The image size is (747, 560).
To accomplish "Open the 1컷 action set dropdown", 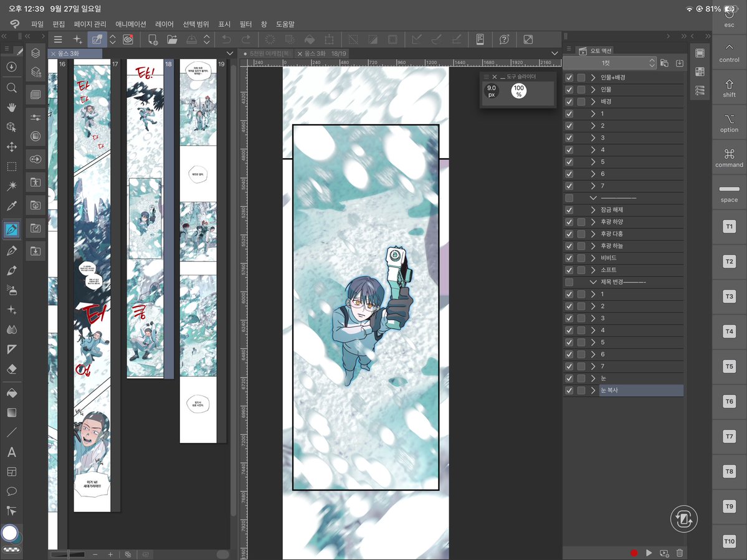I will pyautogui.click(x=610, y=63).
